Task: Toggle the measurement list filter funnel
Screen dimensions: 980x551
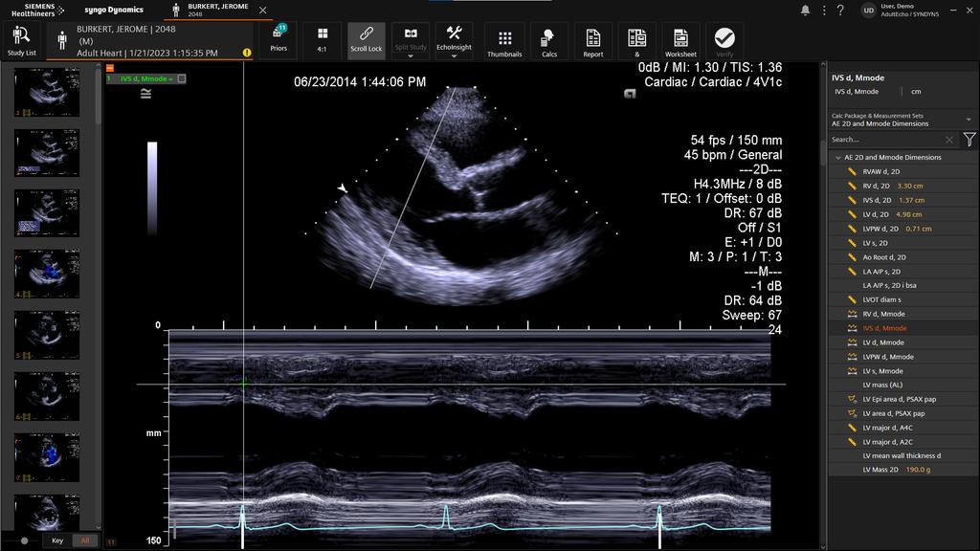Action: coord(970,139)
